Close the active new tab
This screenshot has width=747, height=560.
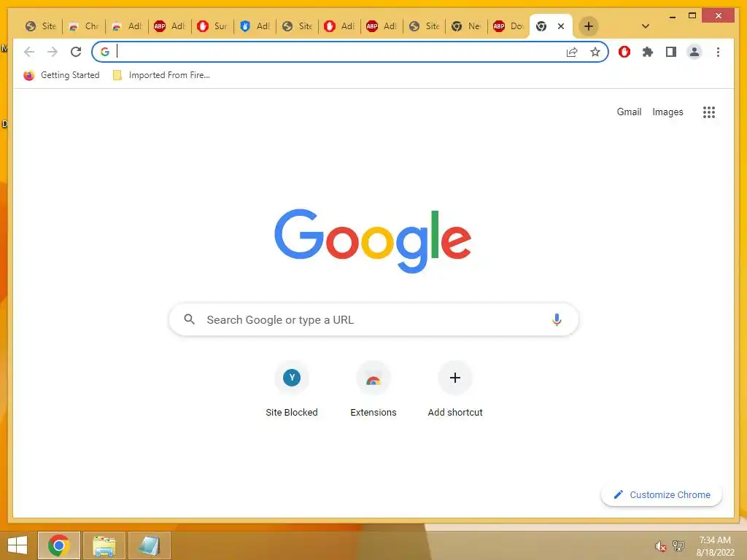coord(561,26)
